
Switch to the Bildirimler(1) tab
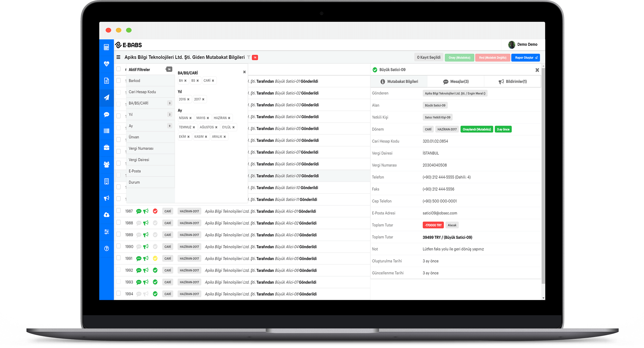click(x=512, y=82)
